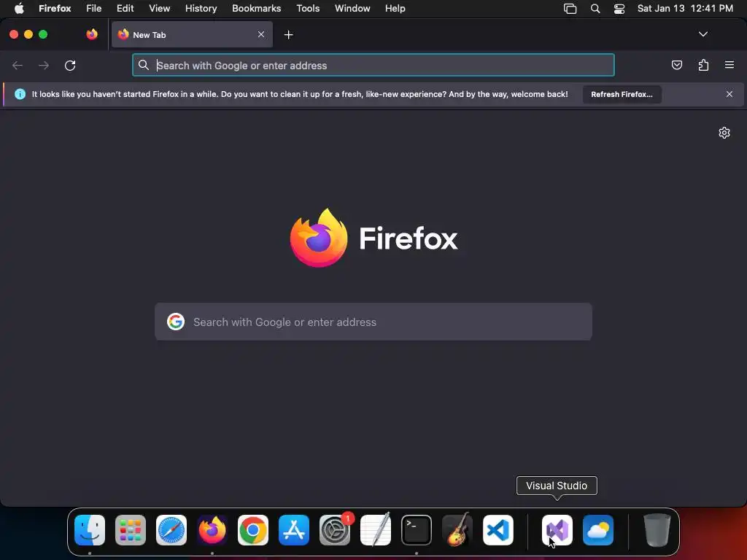The width and height of the screenshot is (747, 560).
Task: Open new tab personalize gear settings
Action: [x=724, y=133]
